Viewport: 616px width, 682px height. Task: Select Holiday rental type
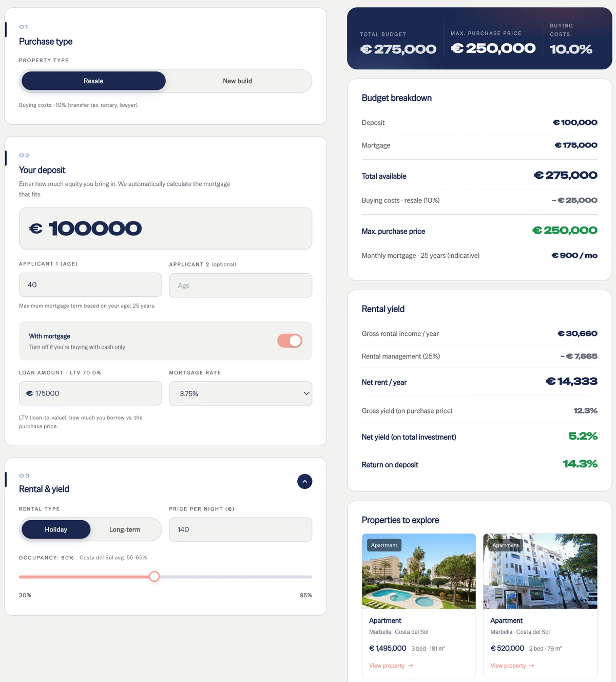pyautogui.click(x=56, y=529)
